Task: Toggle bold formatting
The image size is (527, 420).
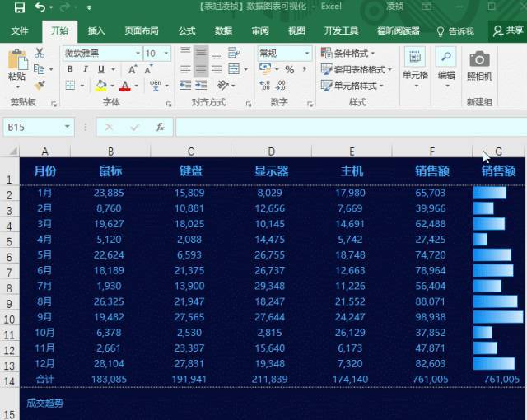Action: 70,69
